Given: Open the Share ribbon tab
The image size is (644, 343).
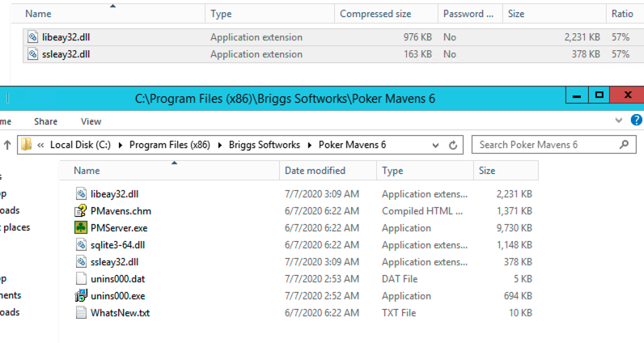Looking at the screenshot, I should (45, 121).
